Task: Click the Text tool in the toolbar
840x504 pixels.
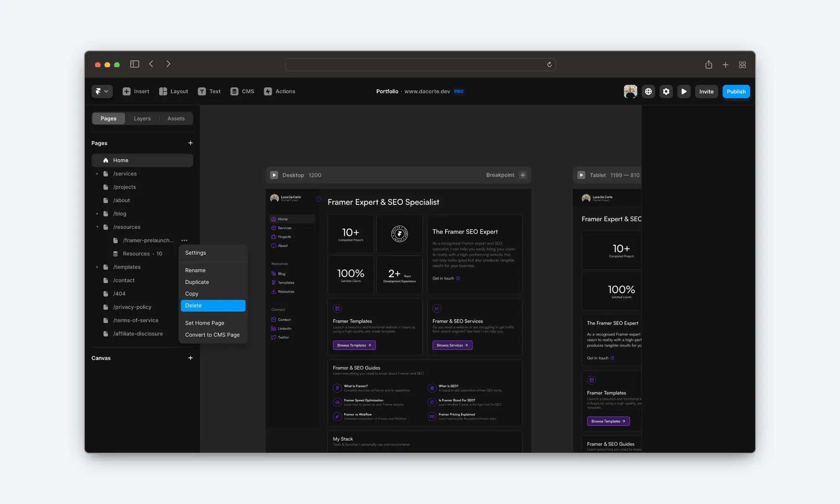Action: point(208,91)
